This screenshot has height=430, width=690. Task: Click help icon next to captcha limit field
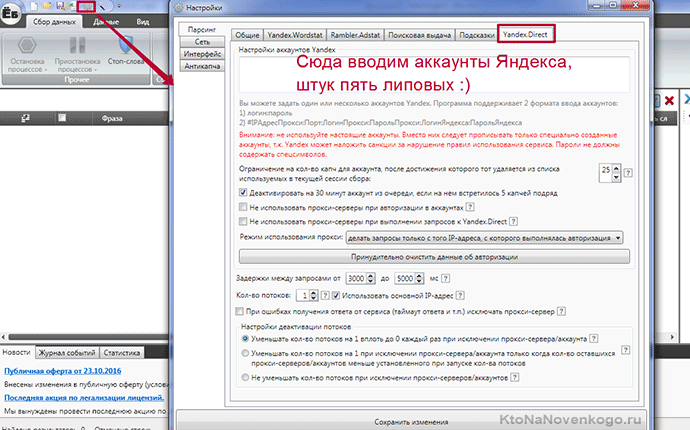click(x=628, y=173)
